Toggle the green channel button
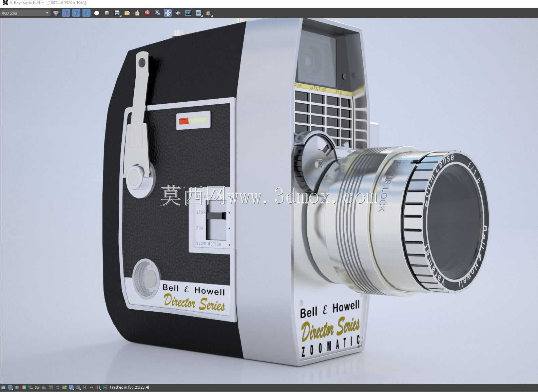 [x=76, y=13]
